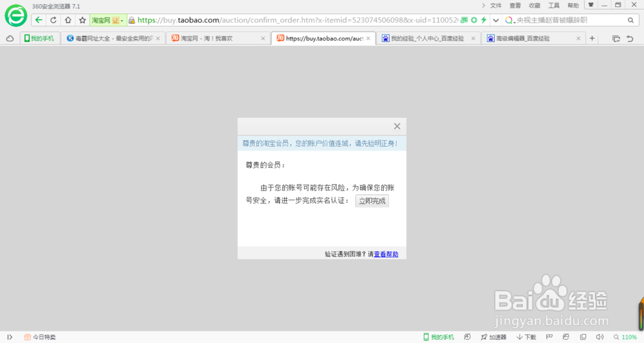Open 我的手机 in the status bar
This screenshot has width=644, height=343.
439,337
